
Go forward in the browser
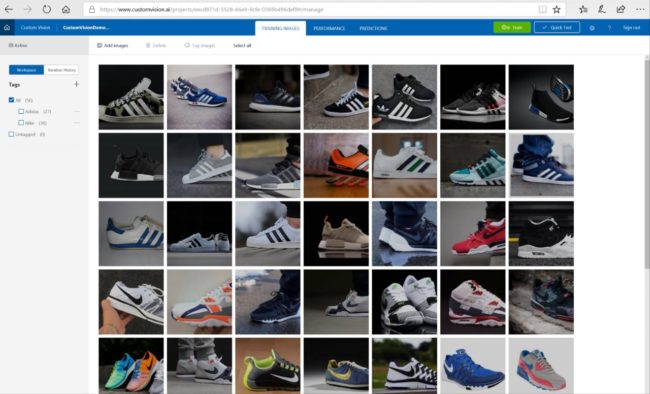(28, 9)
